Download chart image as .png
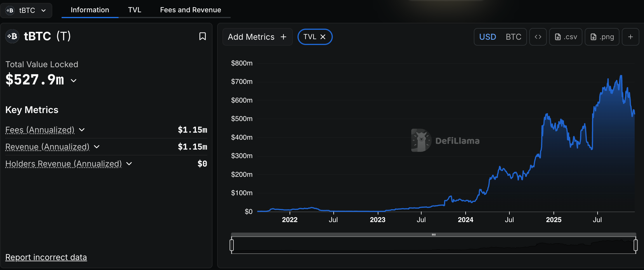 tap(602, 37)
